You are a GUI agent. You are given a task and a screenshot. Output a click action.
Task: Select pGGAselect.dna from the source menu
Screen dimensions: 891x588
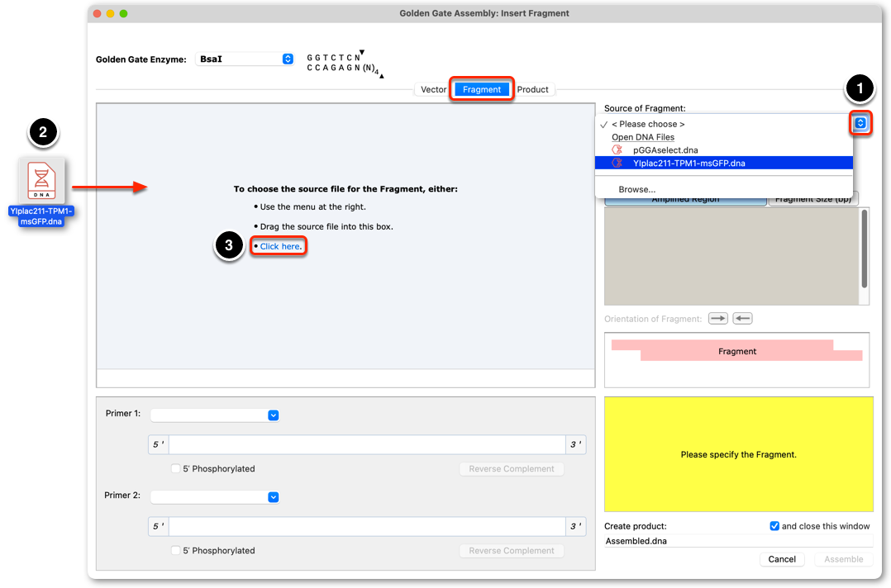[723, 149]
